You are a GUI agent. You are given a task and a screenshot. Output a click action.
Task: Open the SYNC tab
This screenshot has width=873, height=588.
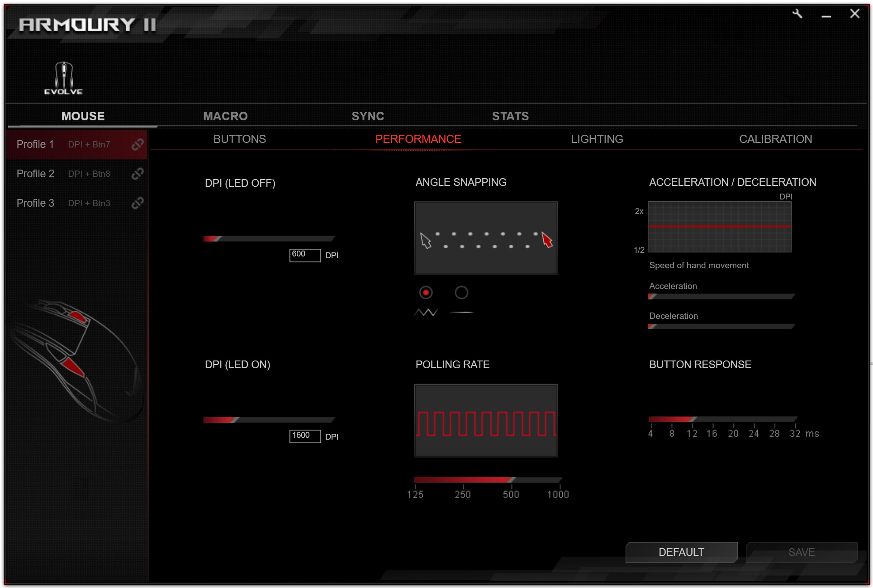click(368, 116)
